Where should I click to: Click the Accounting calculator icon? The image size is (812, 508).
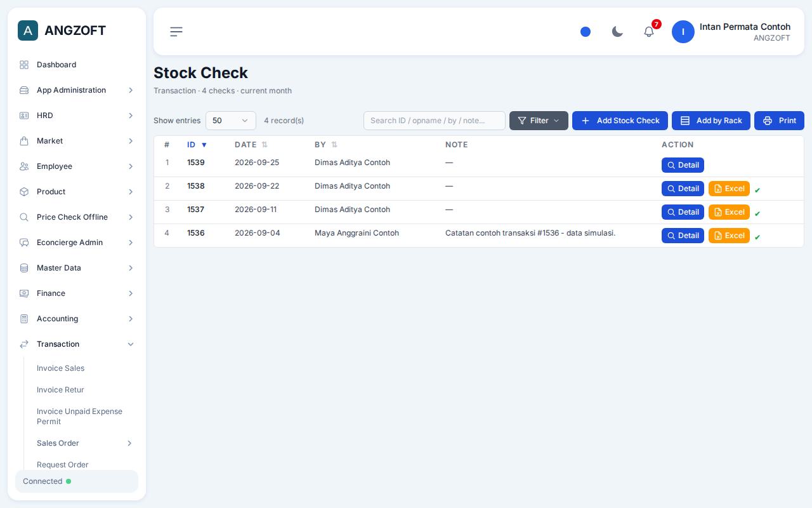(24, 319)
